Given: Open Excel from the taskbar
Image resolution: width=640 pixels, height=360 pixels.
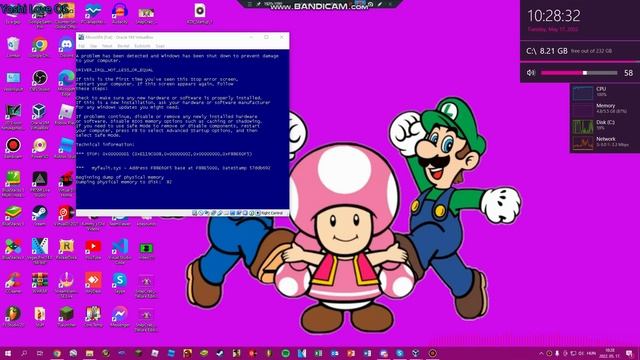Looking at the screenshot, I should click(318, 353).
